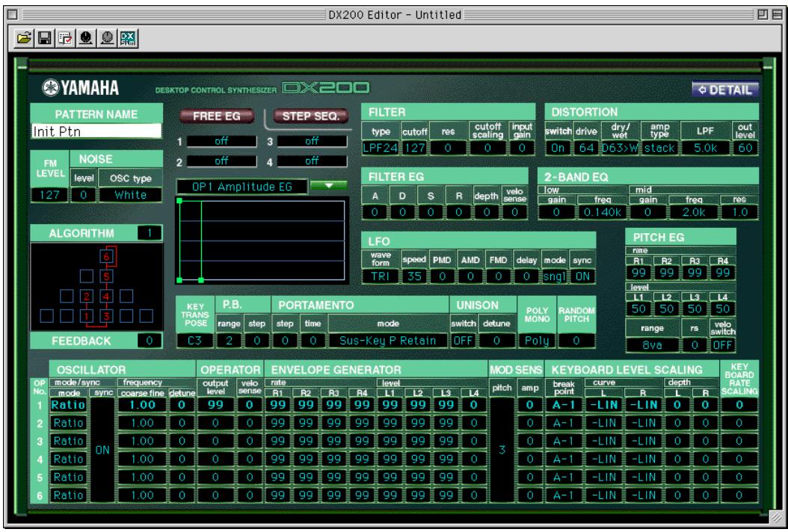This screenshot has height=532, width=788.
Task: Select the OP 6 frequency 1.00 cell
Action: tap(143, 495)
